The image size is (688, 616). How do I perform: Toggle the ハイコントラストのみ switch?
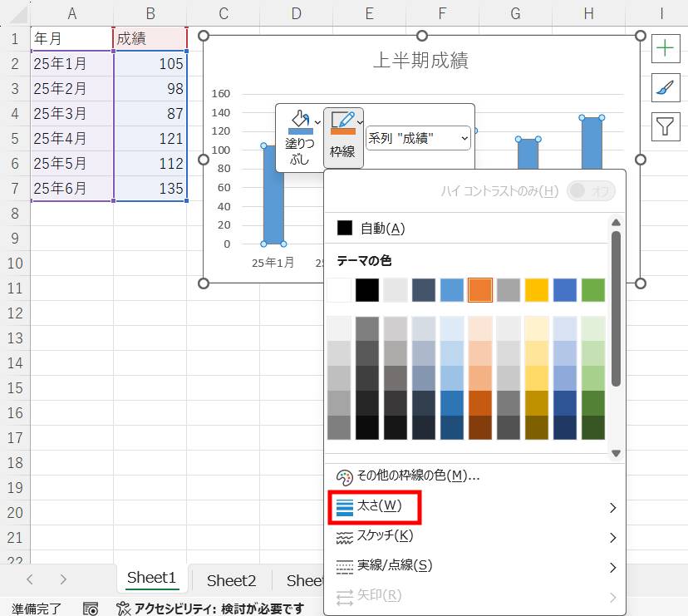coord(591,191)
